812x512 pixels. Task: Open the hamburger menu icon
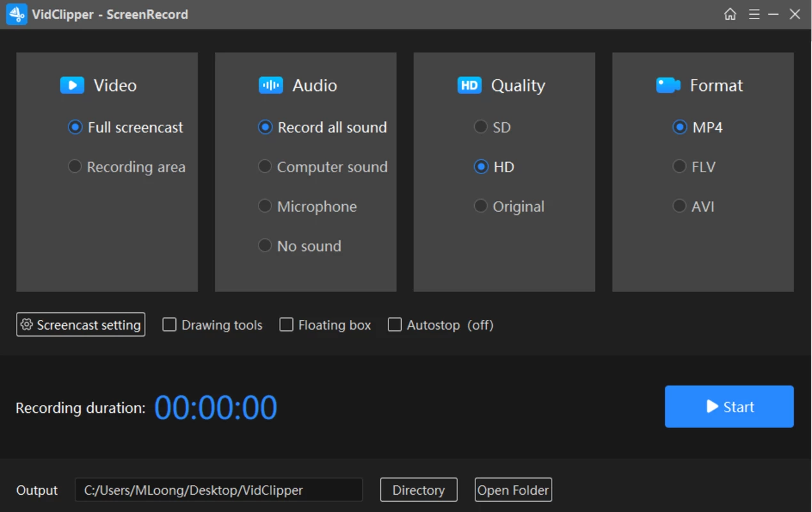click(754, 14)
